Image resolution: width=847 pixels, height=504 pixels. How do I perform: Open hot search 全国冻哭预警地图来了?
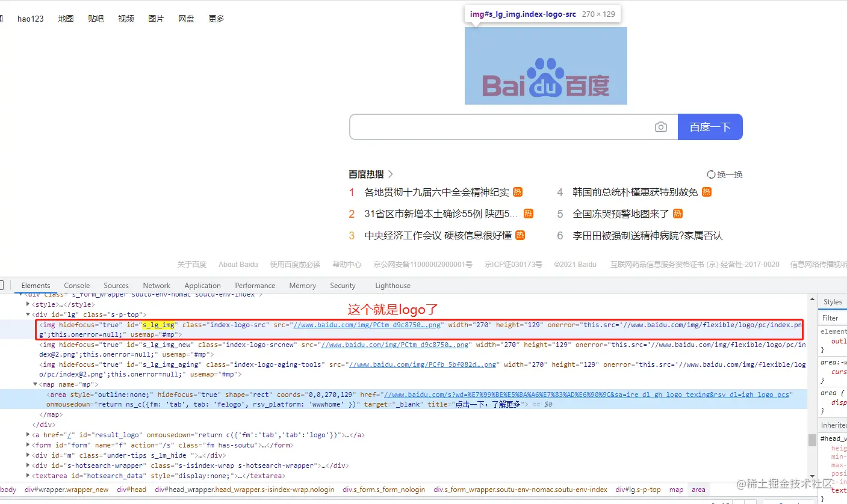coord(621,214)
